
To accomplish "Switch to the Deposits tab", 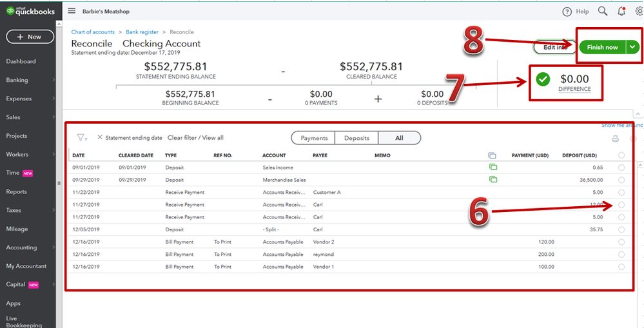I will (356, 138).
